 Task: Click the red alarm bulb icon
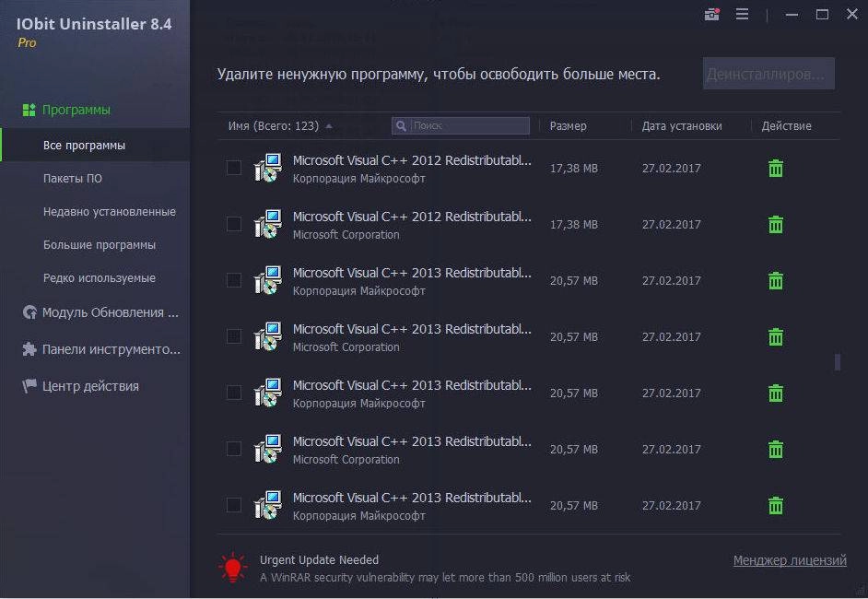(x=233, y=568)
